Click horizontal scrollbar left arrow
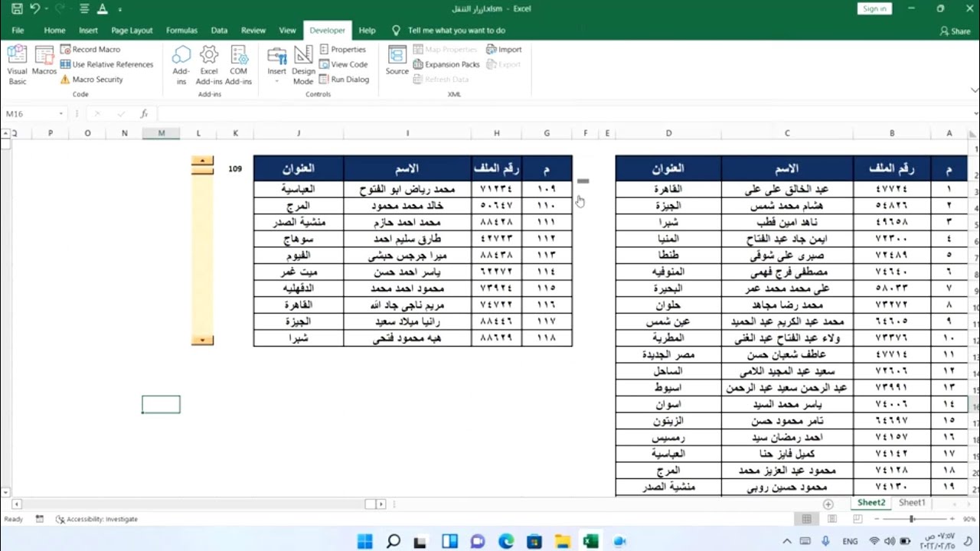Image resolution: width=980 pixels, height=551 pixels. pos(16,504)
